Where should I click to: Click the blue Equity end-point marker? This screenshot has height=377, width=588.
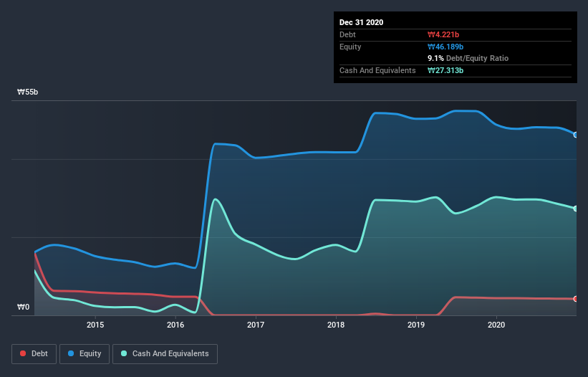click(576, 135)
